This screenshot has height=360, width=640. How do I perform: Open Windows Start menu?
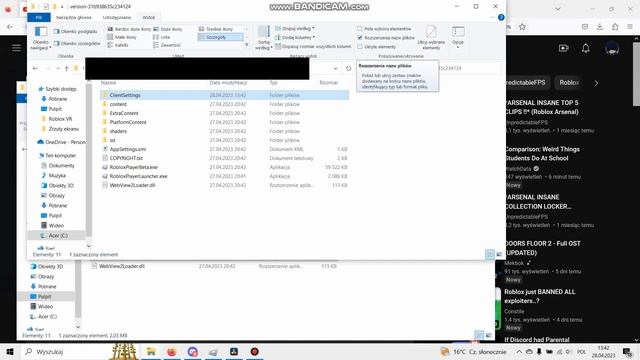[x=10, y=351]
